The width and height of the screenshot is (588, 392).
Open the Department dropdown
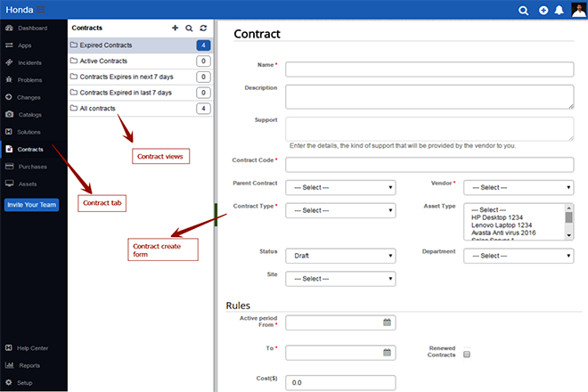519,256
